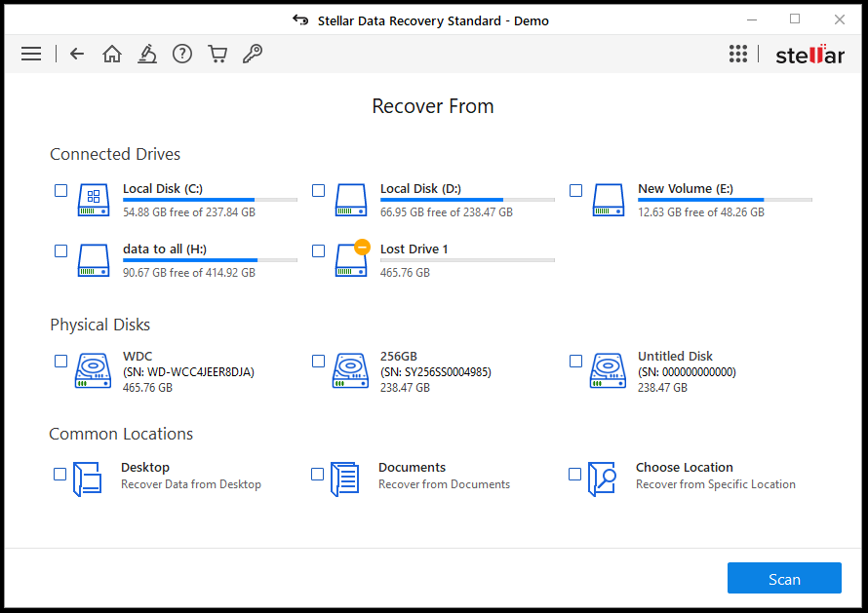
Task: Click the New Volume (E:) drive icon
Action: [609, 200]
